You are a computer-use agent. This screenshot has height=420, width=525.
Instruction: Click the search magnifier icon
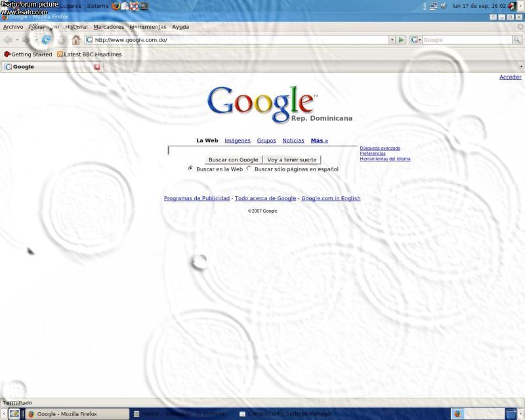click(517, 40)
